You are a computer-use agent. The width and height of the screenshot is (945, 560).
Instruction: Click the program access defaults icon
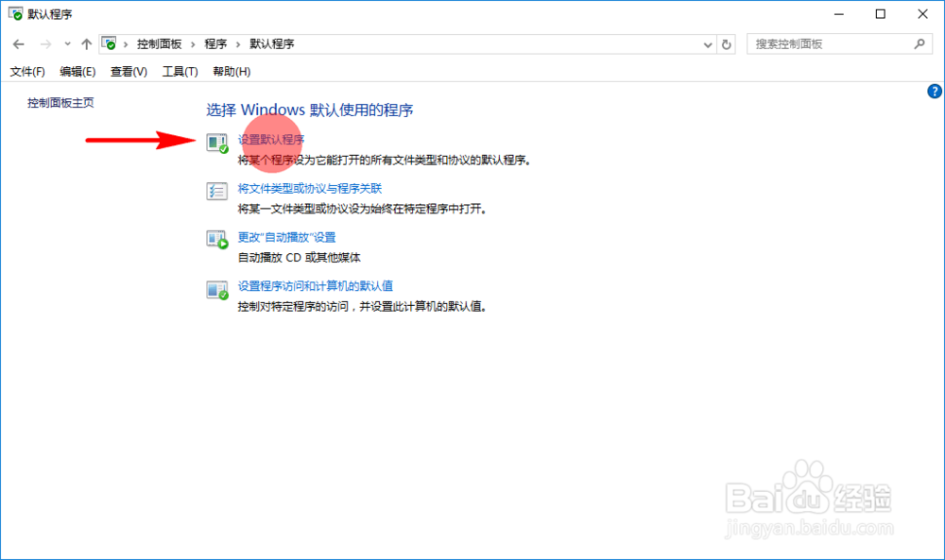(x=217, y=290)
